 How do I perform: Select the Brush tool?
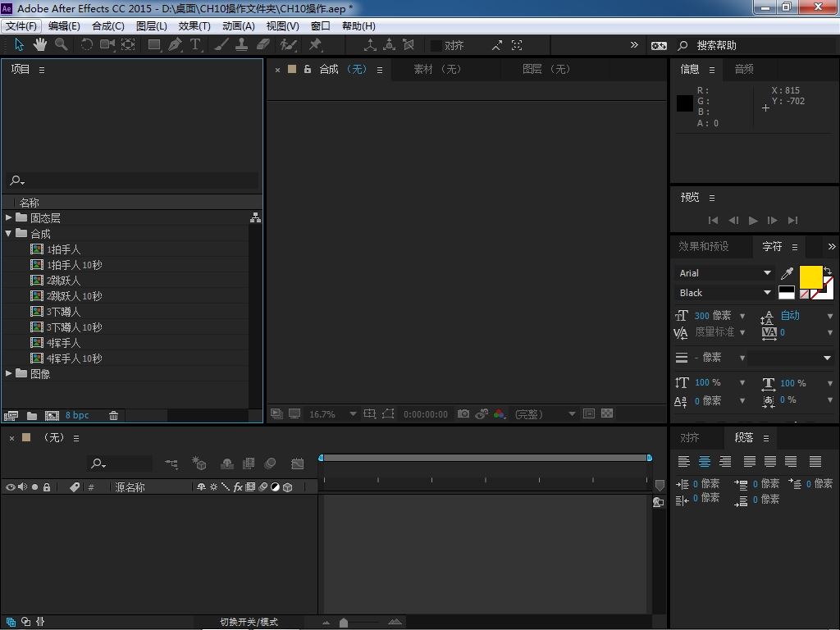tap(221, 45)
